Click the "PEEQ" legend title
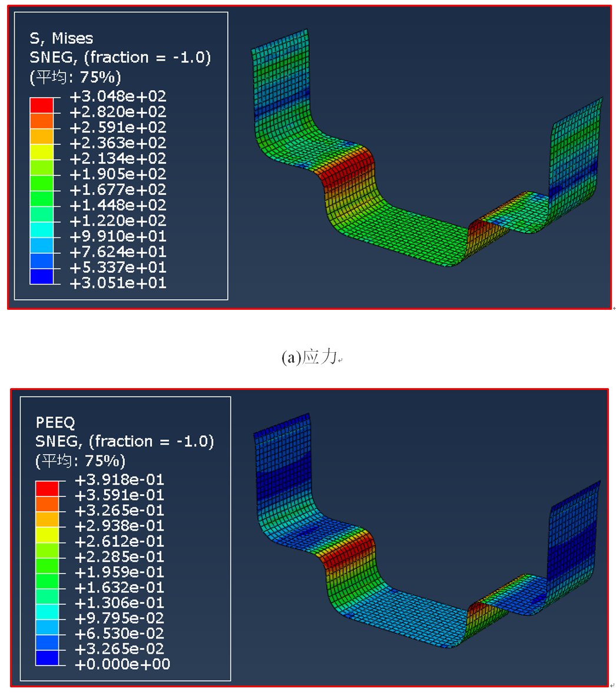Viewport: 616px width, 695px height. coord(55,422)
